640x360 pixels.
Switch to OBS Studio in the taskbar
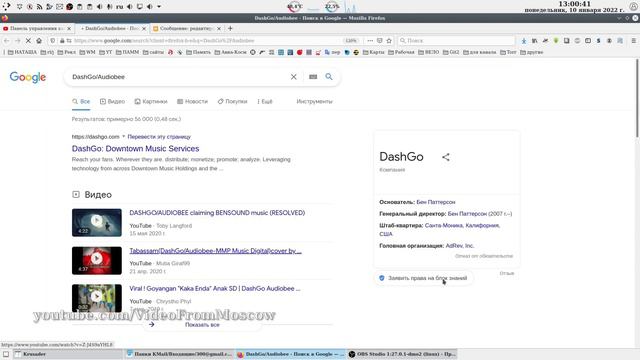[x=402, y=354]
